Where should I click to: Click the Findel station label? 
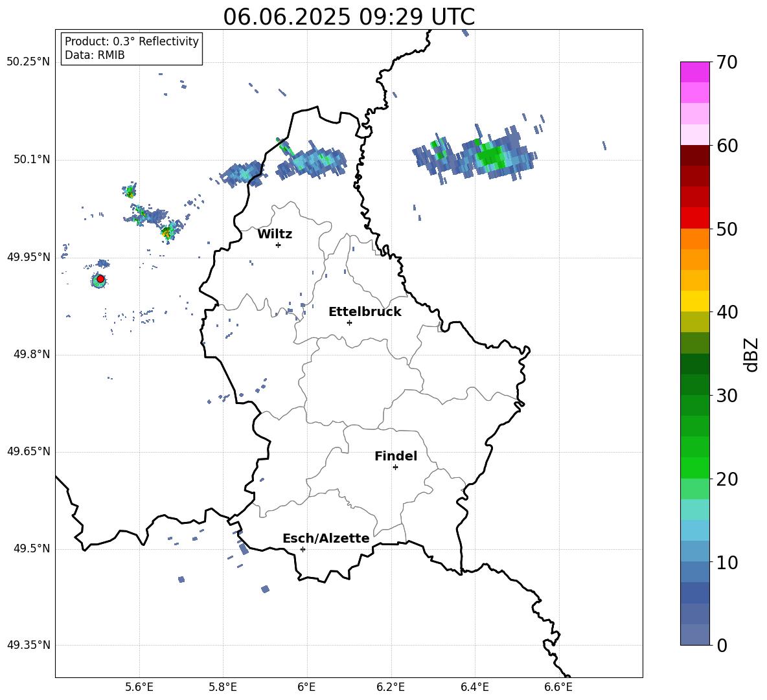[396, 456]
